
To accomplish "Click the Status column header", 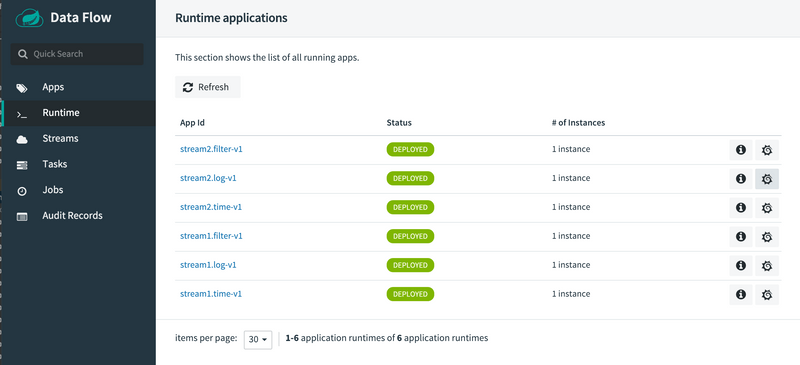I will [399, 123].
